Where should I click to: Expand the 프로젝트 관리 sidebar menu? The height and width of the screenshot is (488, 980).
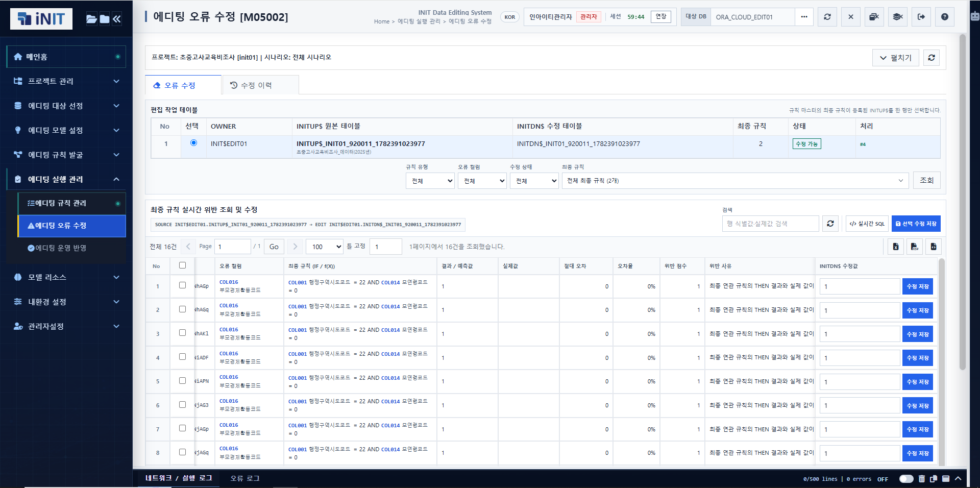66,81
